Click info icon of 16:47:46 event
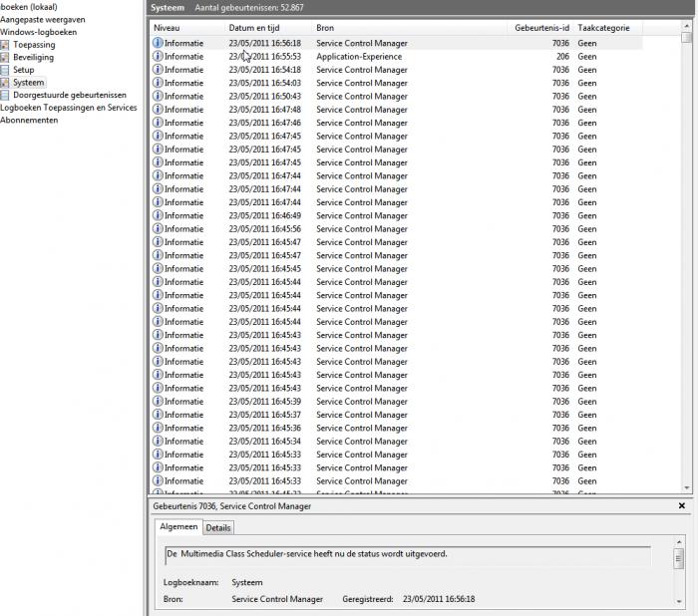 158,123
